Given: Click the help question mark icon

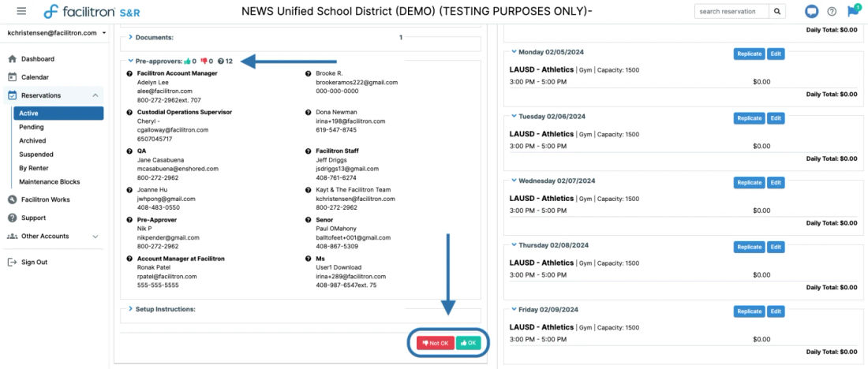Looking at the screenshot, I should [x=832, y=11].
